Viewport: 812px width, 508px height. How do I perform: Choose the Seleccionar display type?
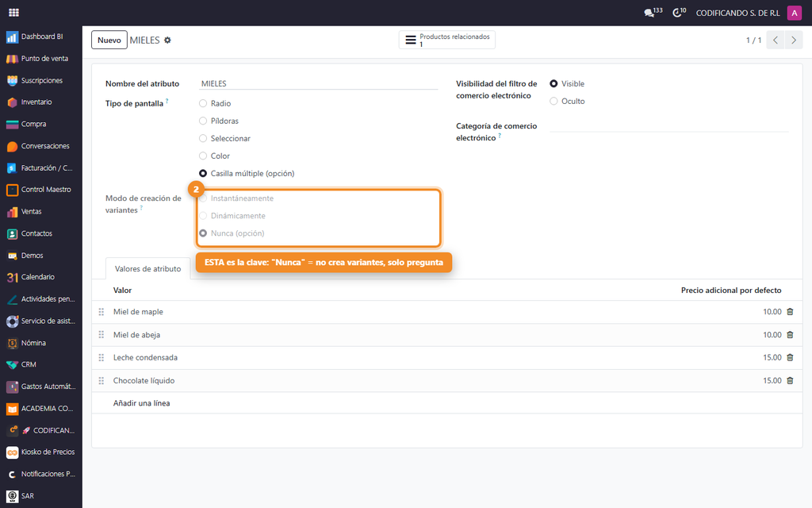tap(203, 138)
